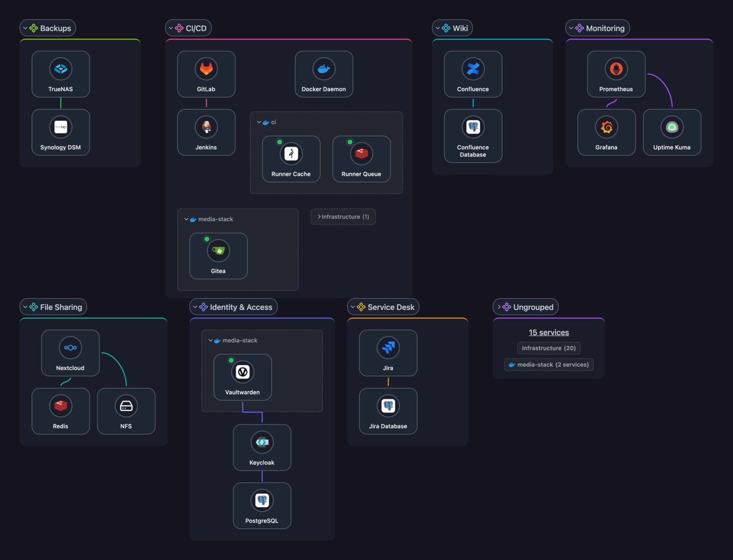Click the NFS drive icon

(x=126, y=406)
